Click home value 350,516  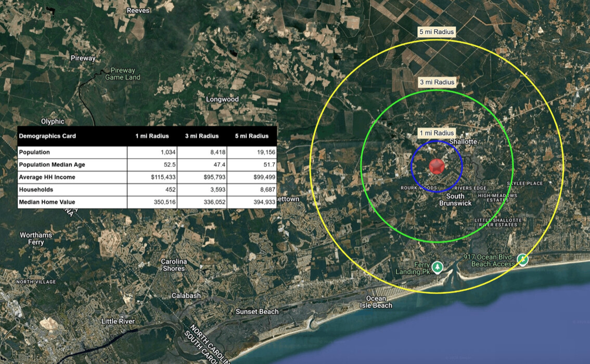click(x=165, y=202)
